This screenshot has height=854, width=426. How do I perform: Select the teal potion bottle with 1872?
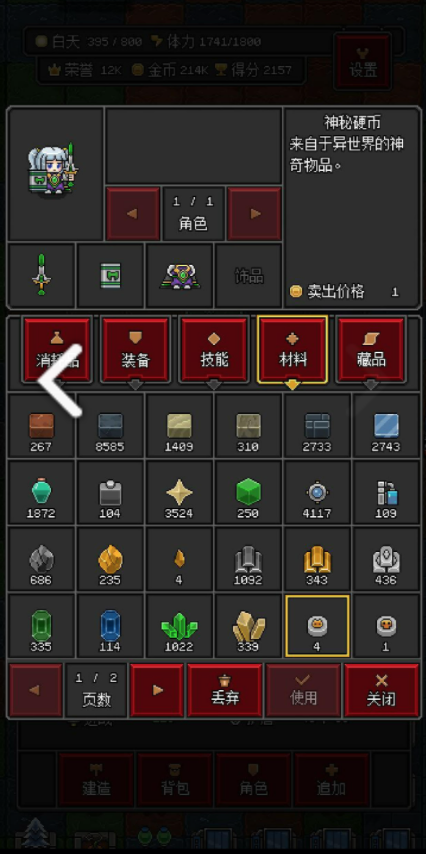tap(41, 492)
